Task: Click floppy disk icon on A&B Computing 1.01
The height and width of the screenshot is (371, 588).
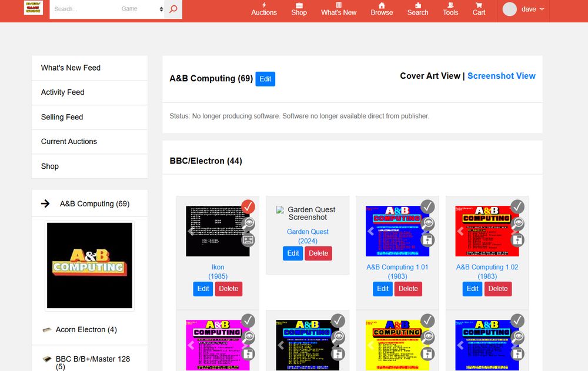Action: point(427,240)
